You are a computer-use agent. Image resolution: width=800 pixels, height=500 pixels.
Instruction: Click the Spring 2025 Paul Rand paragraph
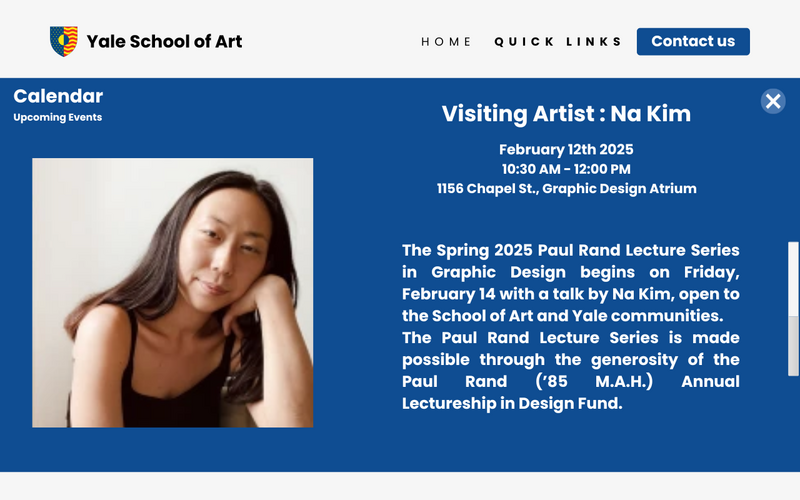coord(570,282)
